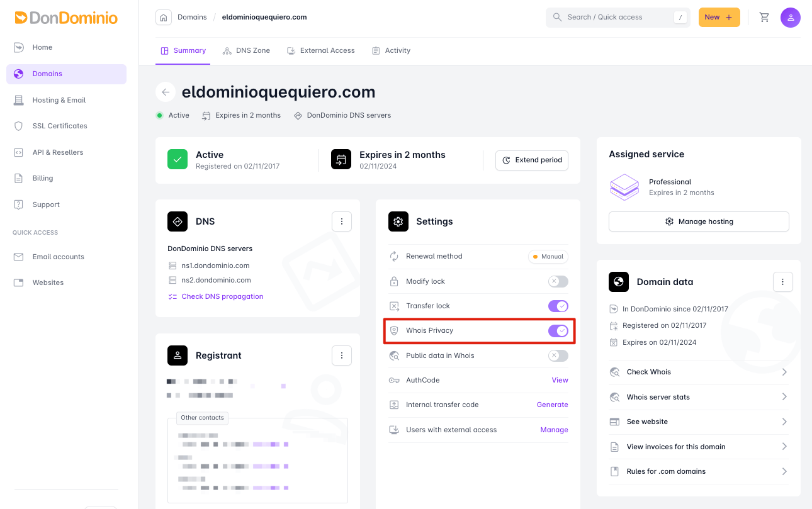Click the ns1.dondominio.com server icon
Viewport: 812px width, 509px height.
(x=172, y=266)
